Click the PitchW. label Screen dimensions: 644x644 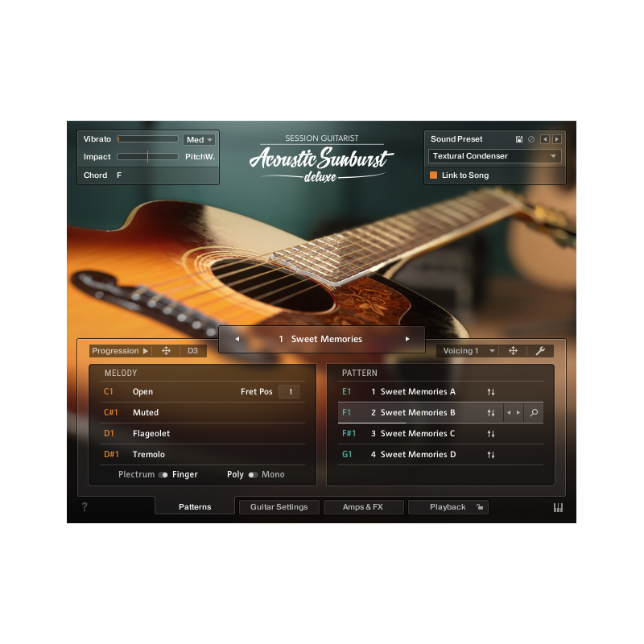click(200, 156)
